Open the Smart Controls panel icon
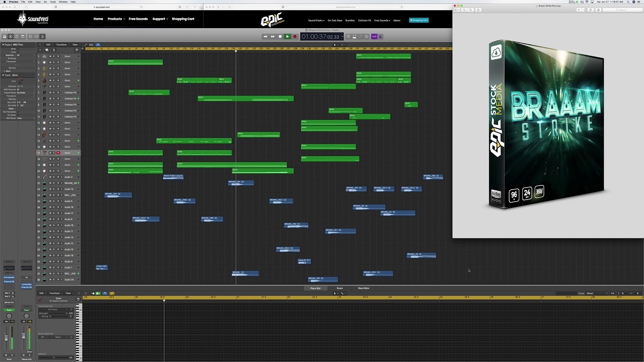Image resolution: width=644 pixels, height=362 pixels. pyautogui.click(x=31, y=36)
